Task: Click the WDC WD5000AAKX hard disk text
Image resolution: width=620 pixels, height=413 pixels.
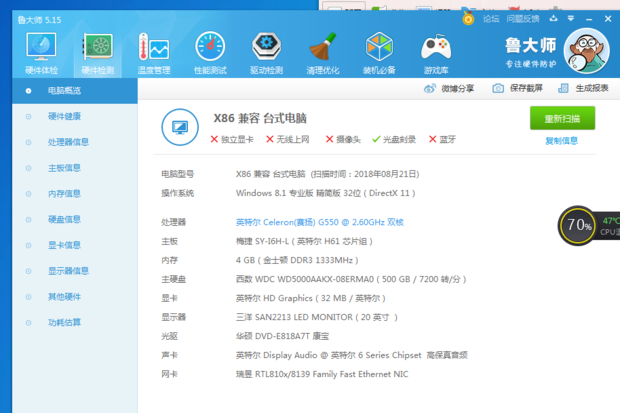Action: 351,279
